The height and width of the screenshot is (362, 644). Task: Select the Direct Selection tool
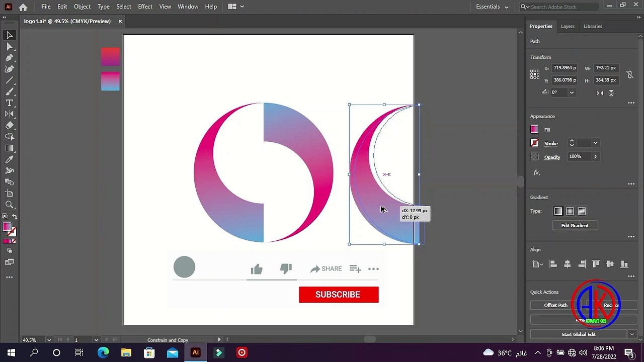[10, 46]
